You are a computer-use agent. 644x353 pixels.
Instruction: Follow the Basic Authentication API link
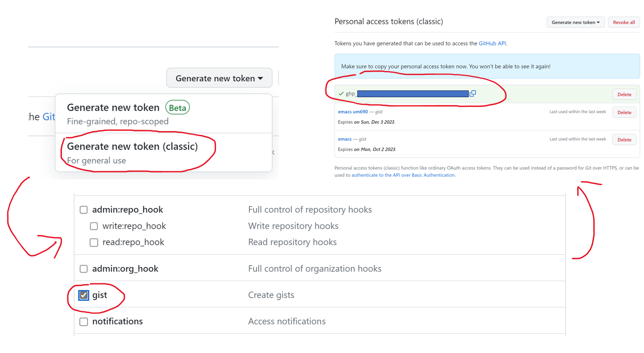pyautogui.click(x=403, y=175)
